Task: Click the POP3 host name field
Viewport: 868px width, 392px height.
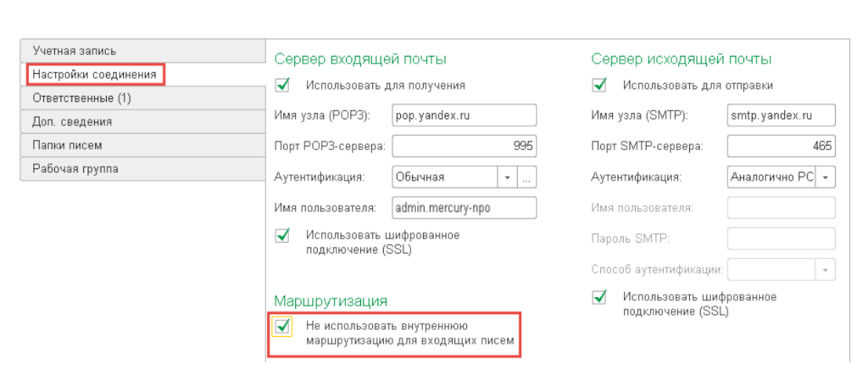Action: point(465,115)
